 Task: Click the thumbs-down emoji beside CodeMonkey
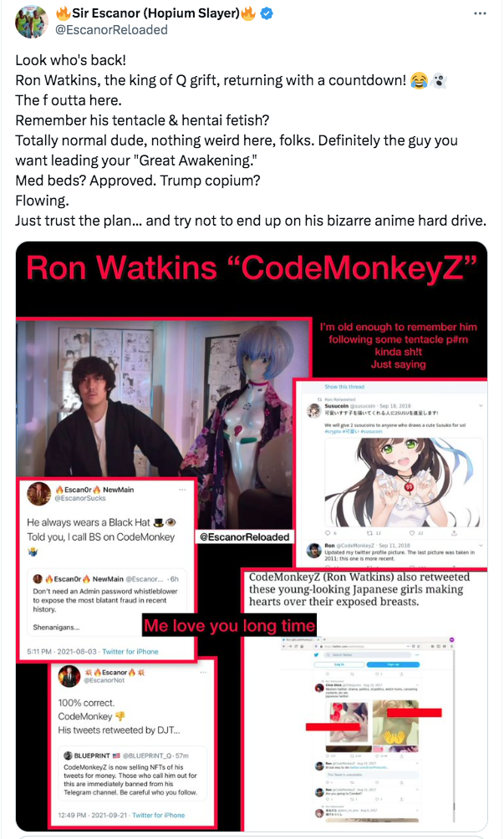(120, 716)
